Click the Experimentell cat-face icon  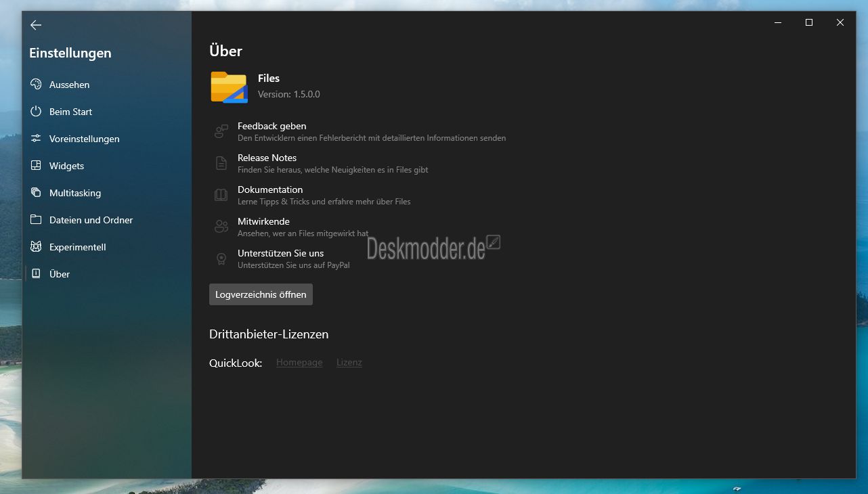[x=36, y=247]
